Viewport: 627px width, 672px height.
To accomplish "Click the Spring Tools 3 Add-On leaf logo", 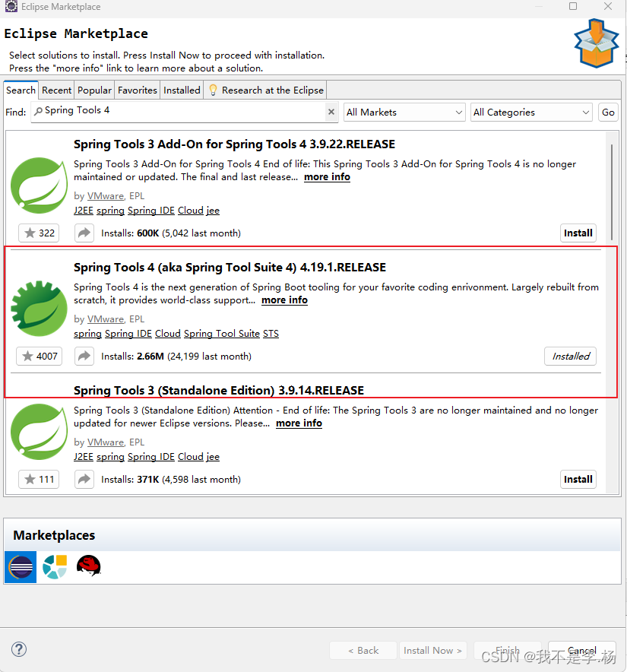I will pos(39,185).
